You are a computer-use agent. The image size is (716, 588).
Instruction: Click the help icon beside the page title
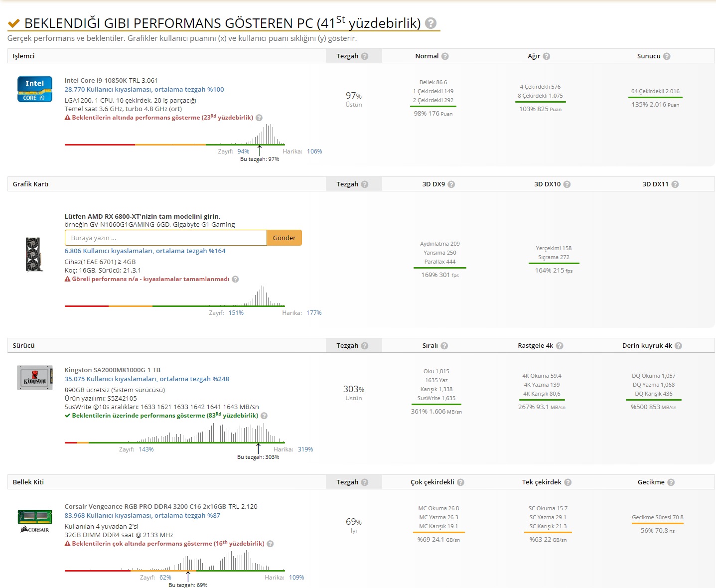(431, 23)
